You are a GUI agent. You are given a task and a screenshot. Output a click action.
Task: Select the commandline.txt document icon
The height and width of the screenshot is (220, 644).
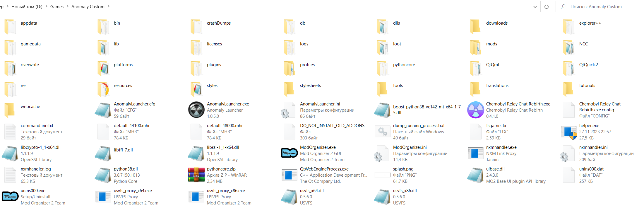pyautogui.click(x=10, y=132)
